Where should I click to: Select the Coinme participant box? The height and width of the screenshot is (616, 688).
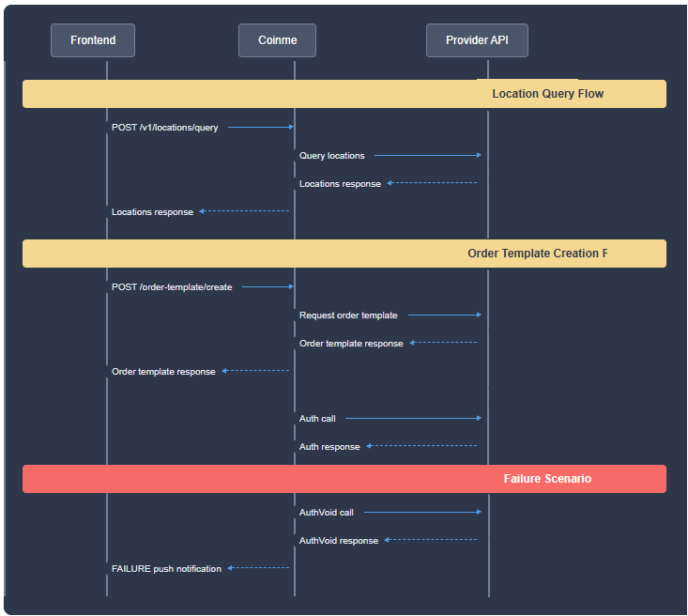coord(277,40)
